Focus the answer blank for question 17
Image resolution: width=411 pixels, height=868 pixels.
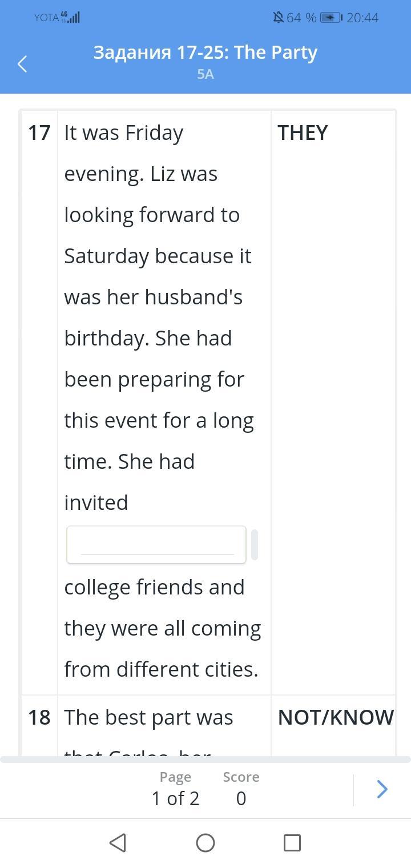pos(156,545)
